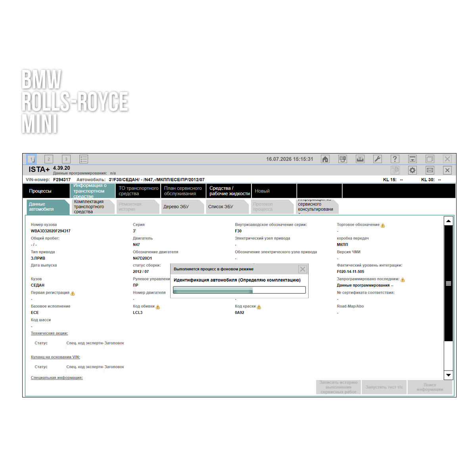Open the operations list icon next to 3
Viewport: 476px width, 476px height.
pyautogui.click(x=84, y=159)
